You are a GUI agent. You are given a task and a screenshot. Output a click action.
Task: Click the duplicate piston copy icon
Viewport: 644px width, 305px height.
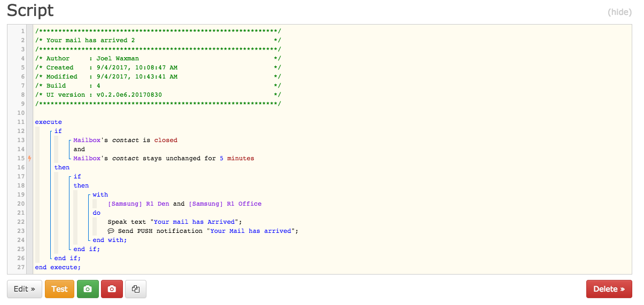click(136, 289)
